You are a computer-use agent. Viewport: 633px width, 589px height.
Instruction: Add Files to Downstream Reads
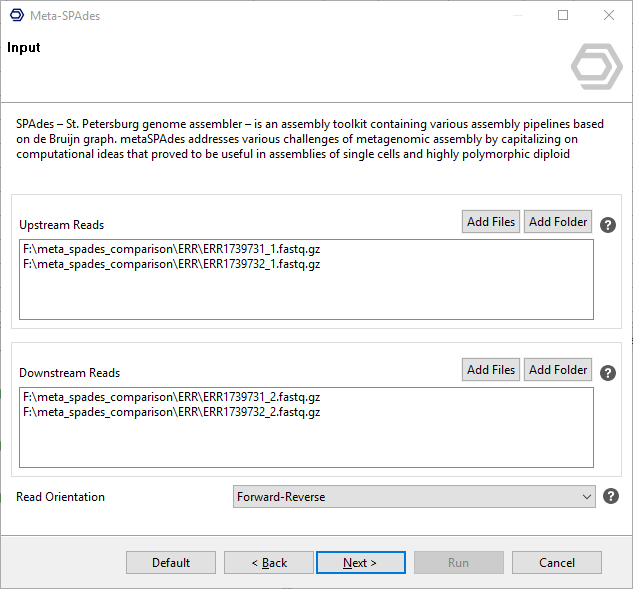491,370
